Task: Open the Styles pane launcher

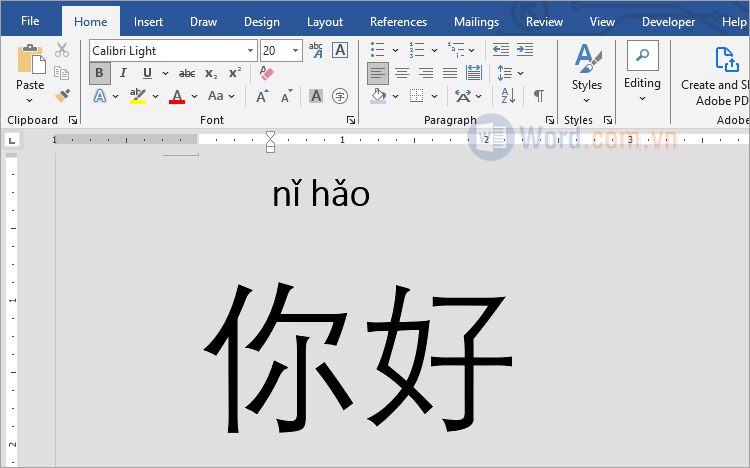Action: pyautogui.click(x=607, y=120)
